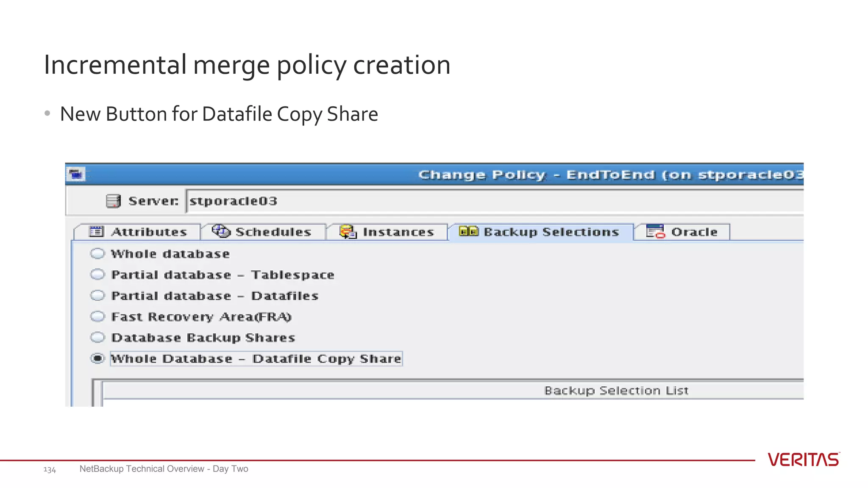The width and height of the screenshot is (868, 488).
Task: Click the Attributes tab icon
Action: [x=96, y=231]
